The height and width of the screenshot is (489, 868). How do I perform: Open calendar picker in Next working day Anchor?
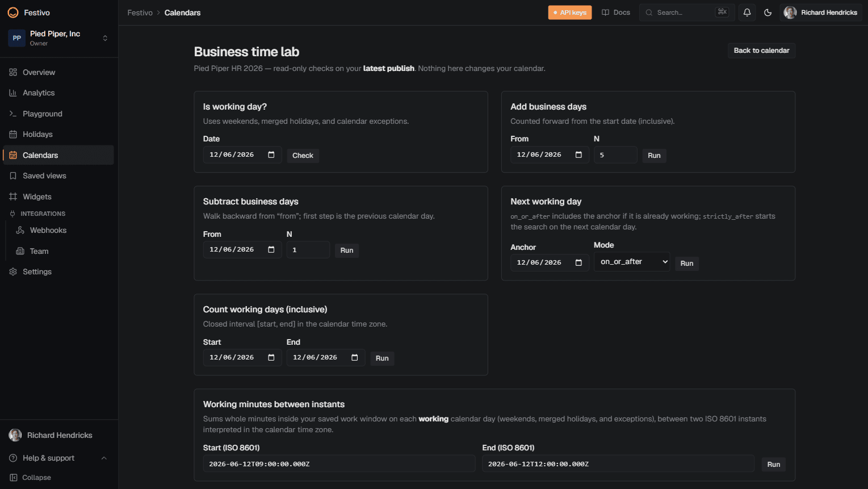pyautogui.click(x=578, y=262)
